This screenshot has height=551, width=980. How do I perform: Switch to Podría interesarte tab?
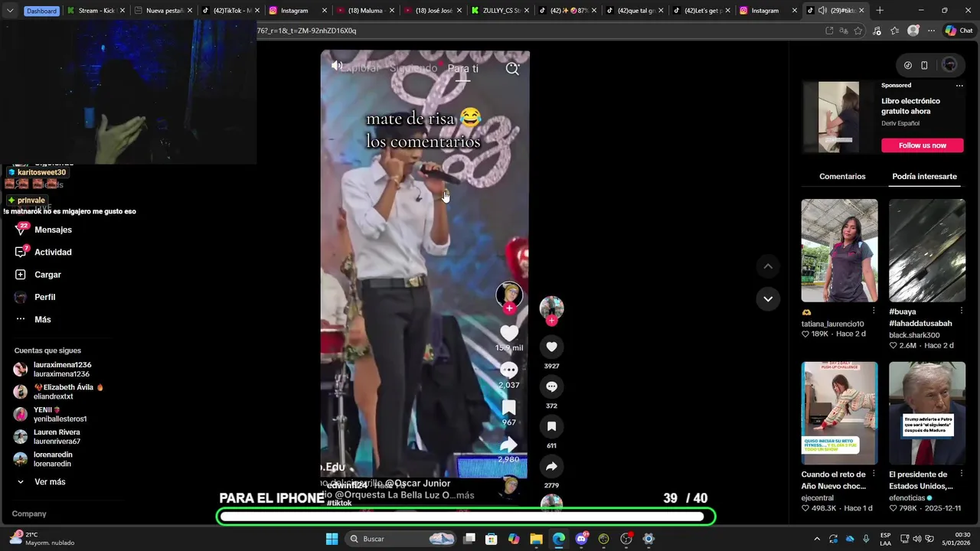pyautogui.click(x=924, y=177)
